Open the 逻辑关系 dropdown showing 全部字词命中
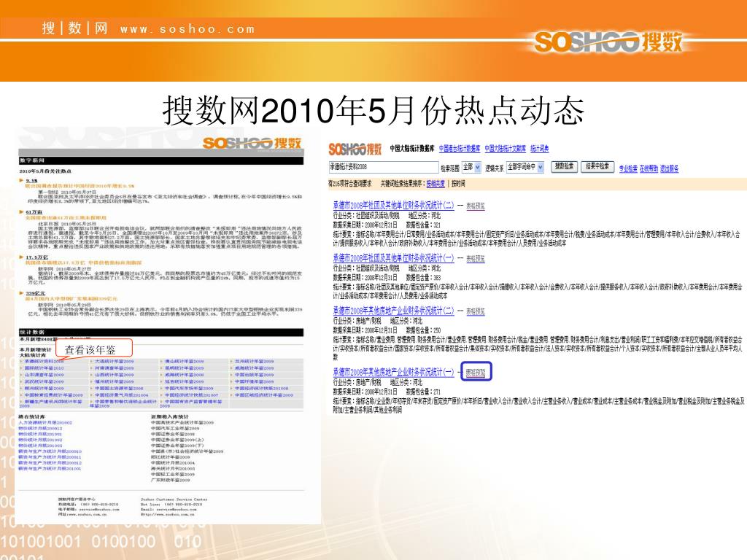Viewport: 747px width, 560px height. (x=525, y=167)
